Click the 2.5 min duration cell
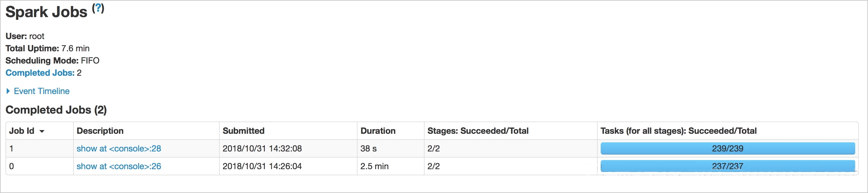This screenshot has height=193, width=868. click(374, 166)
